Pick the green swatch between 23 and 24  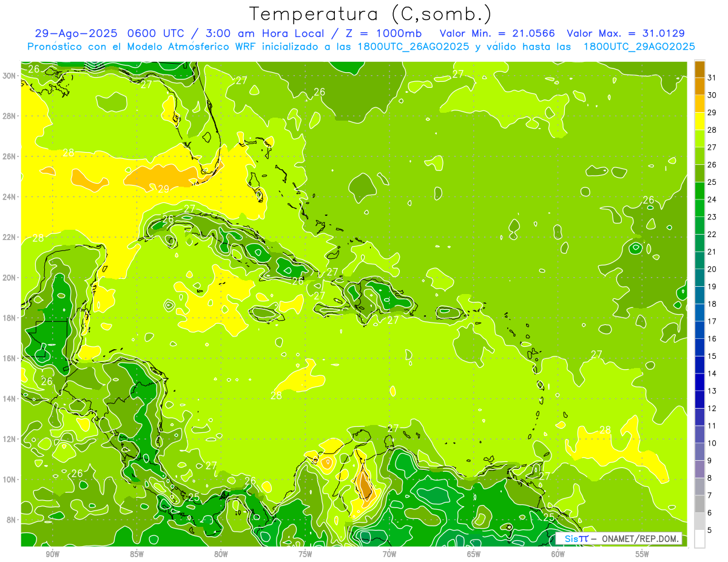(x=699, y=209)
